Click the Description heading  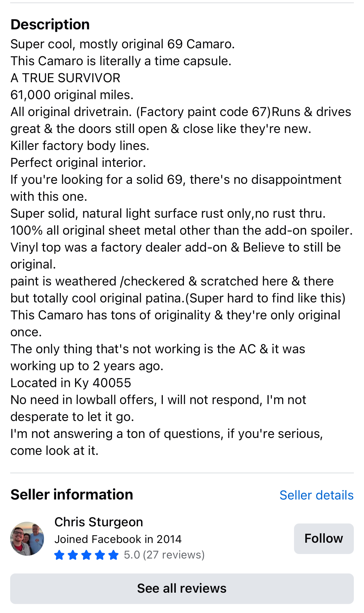[x=50, y=25]
